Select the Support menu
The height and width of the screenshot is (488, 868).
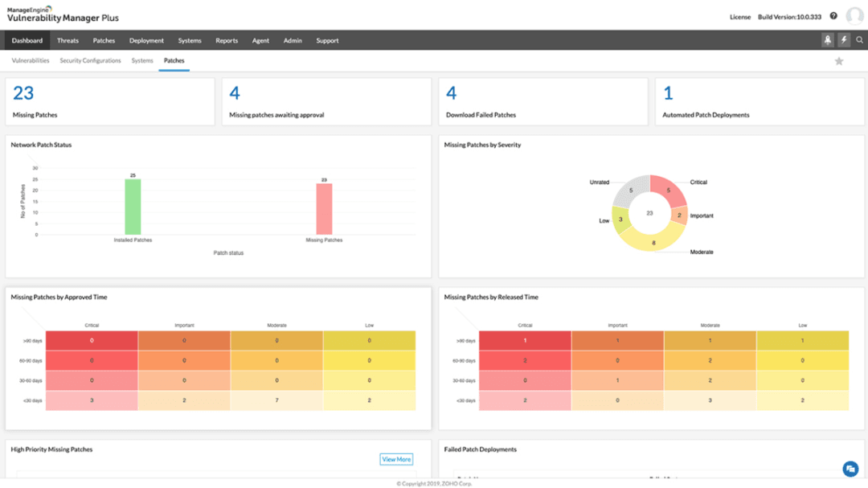pyautogui.click(x=327, y=39)
